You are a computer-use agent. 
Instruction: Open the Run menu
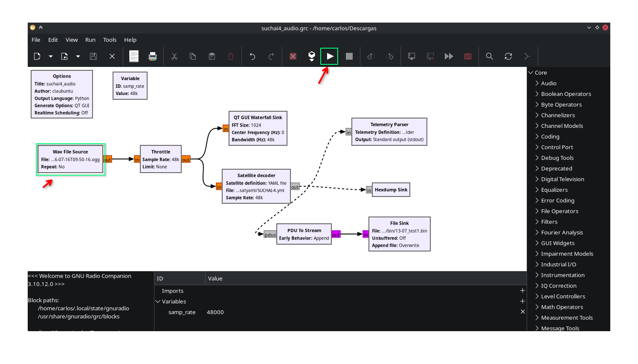click(x=90, y=40)
